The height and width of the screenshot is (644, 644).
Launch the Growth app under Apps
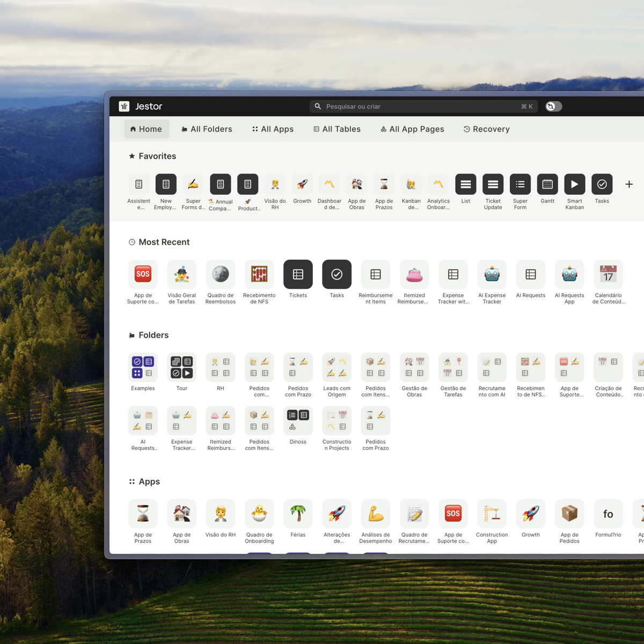click(x=530, y=514)
